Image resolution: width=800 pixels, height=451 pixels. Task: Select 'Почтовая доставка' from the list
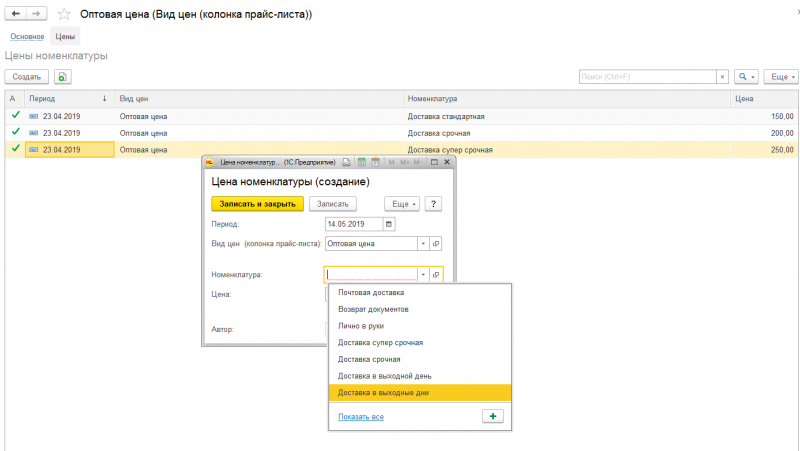coord(371,293)
